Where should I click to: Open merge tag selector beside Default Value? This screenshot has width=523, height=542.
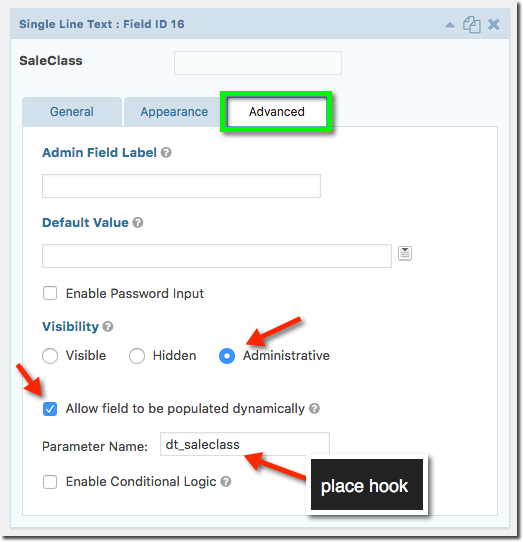(405, 253)
